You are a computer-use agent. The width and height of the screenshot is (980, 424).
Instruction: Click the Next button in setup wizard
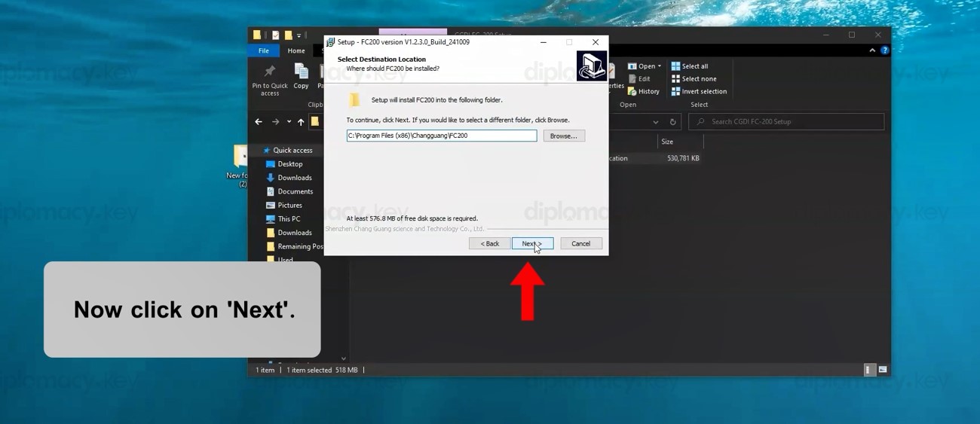click(532, 243)
